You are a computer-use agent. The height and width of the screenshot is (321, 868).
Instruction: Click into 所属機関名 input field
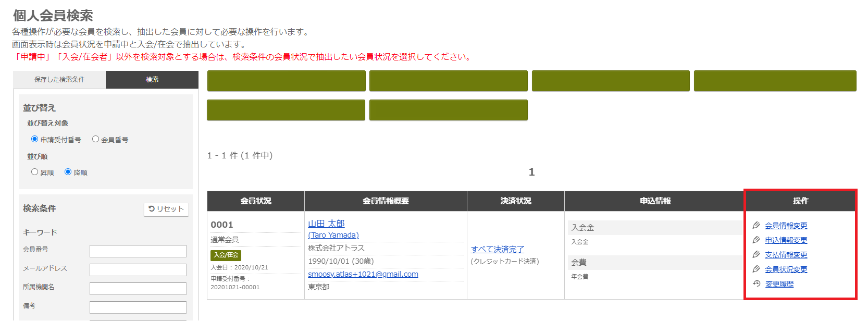138,289
